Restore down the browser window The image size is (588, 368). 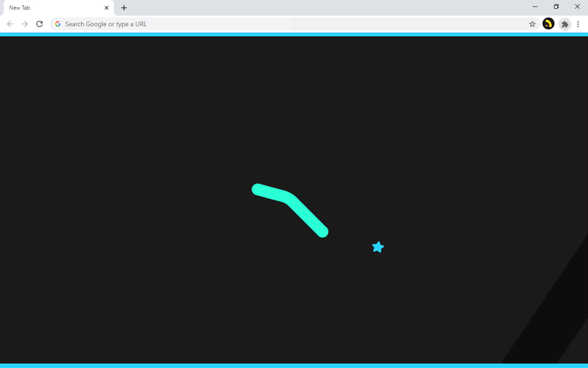(556, 7)
